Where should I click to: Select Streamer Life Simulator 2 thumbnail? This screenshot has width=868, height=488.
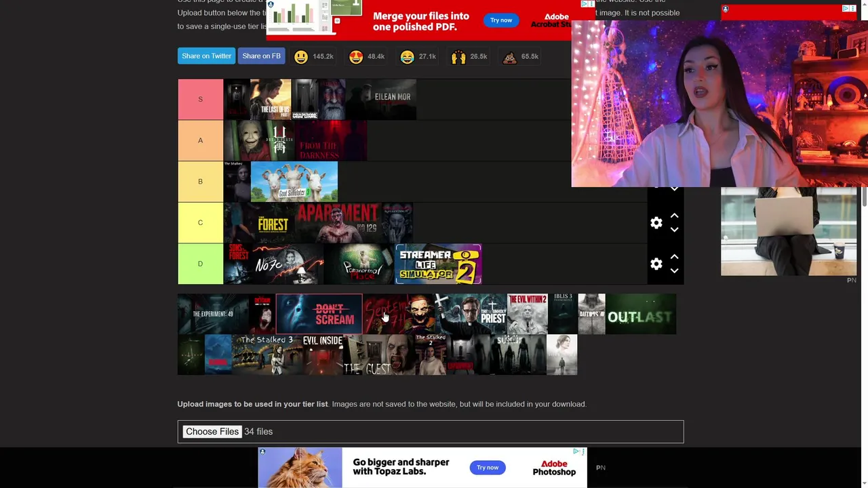pos(439,264)
